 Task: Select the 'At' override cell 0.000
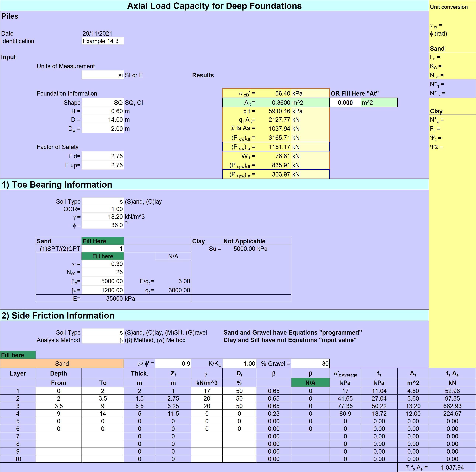coord(345,103)
